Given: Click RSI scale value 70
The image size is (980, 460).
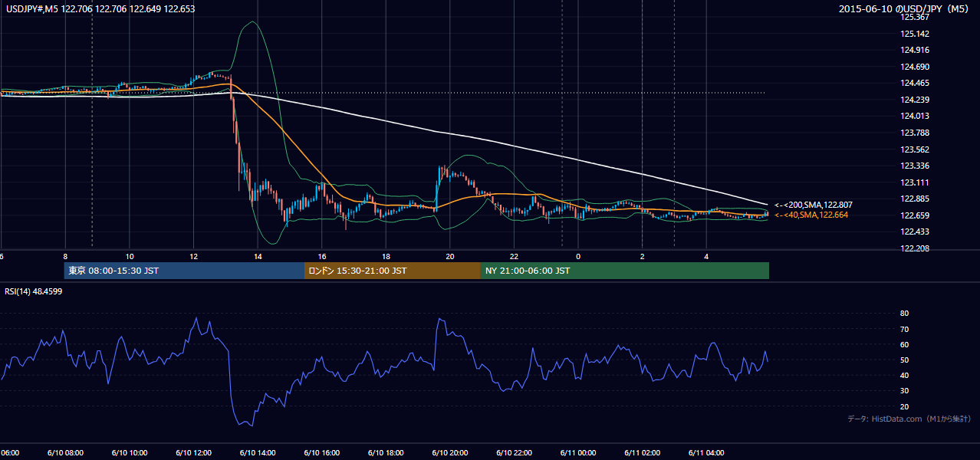Looking at the screenshot, I should [905, 329].
